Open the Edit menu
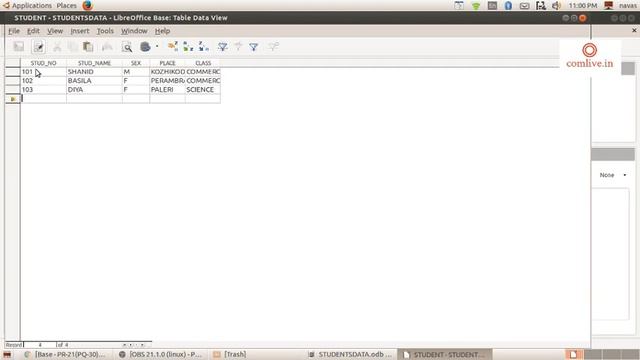Screen dimensions: 640x360 click(x=33, y=31)
